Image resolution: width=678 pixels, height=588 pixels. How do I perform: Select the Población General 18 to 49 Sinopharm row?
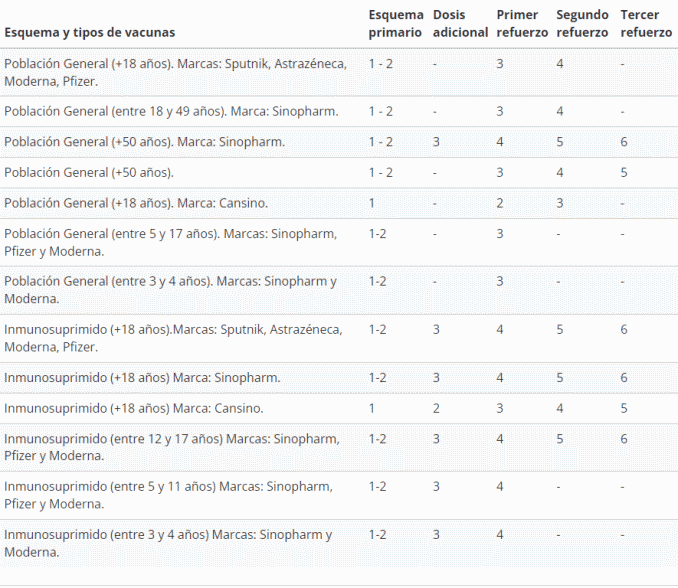[x=171, y=111]
